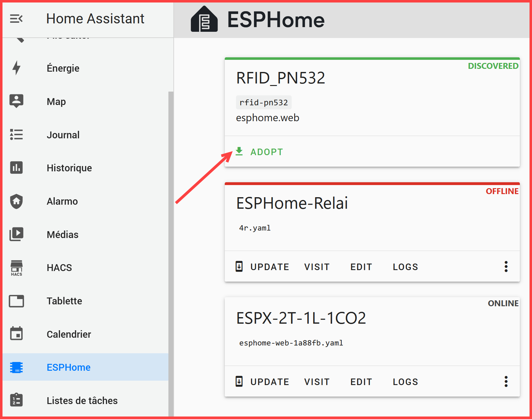Click the Journal list icon
532x419 pixels.
[16, 135]
